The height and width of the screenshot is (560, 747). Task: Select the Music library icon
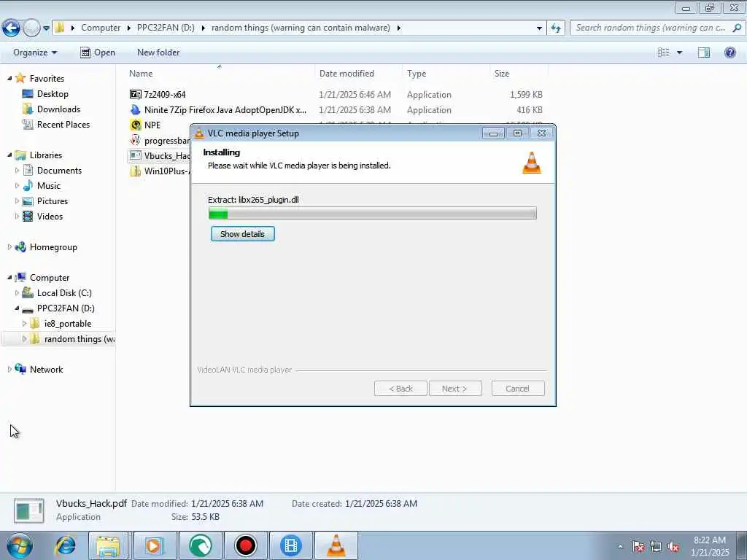28,185
